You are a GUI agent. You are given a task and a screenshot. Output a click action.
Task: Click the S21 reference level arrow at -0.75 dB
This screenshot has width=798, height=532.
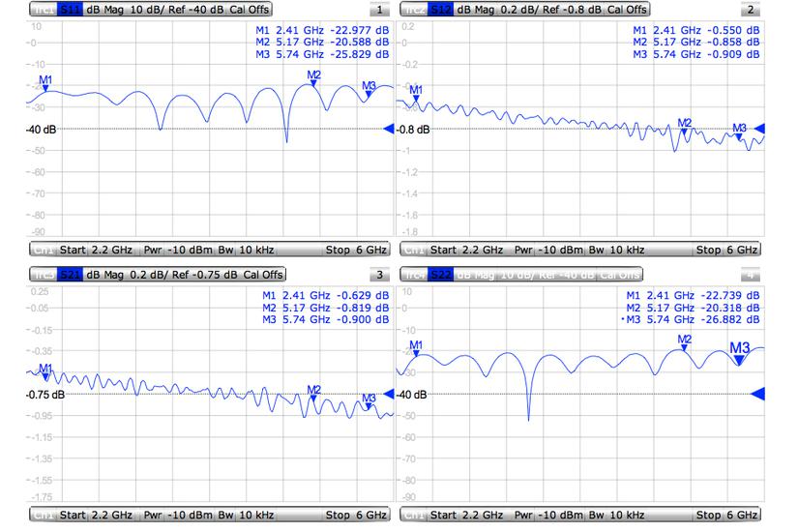[x=388, y=394]
